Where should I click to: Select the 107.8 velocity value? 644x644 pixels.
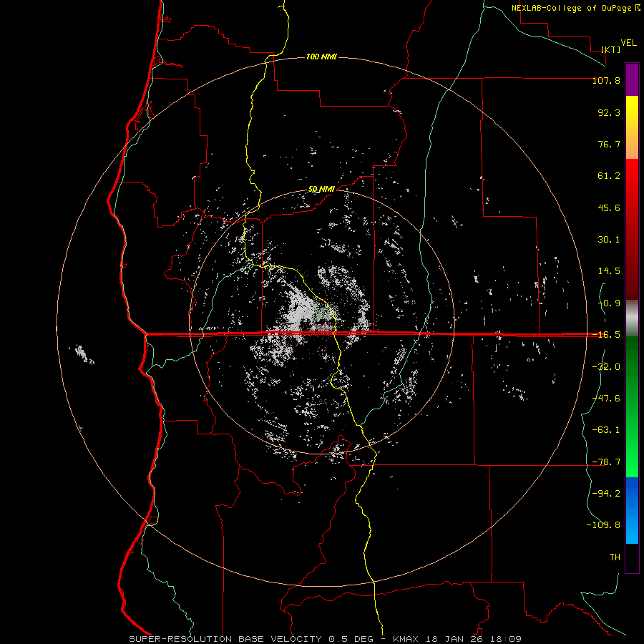click(x=606, y=80)
